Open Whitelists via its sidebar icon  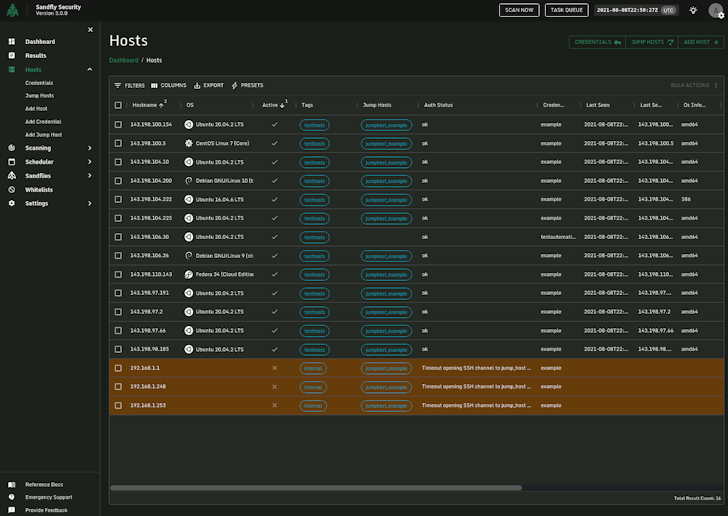[12, 189]
